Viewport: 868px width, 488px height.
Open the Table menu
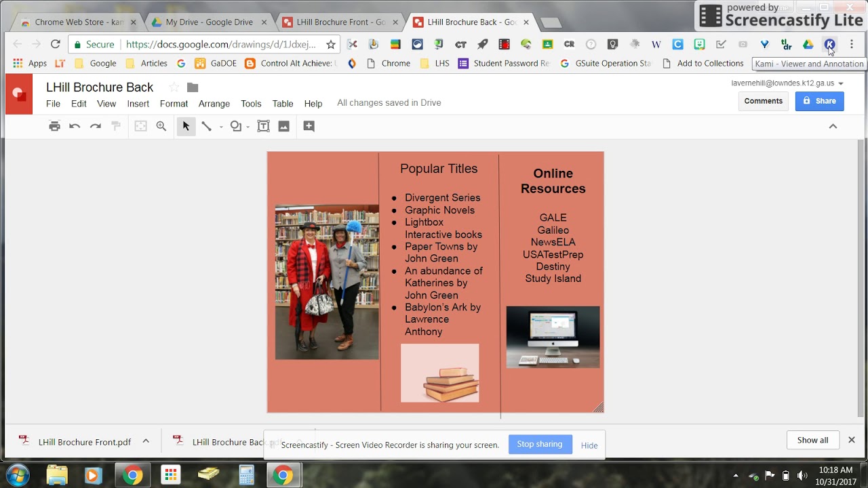click(x=283, y=104)
